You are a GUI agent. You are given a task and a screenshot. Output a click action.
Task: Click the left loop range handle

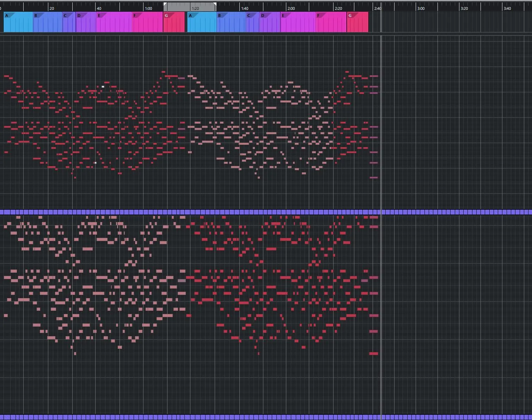[x=165, y=5]
